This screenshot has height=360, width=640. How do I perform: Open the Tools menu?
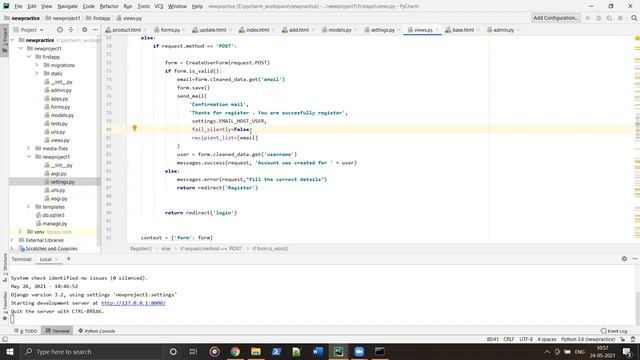click(143, 7)
